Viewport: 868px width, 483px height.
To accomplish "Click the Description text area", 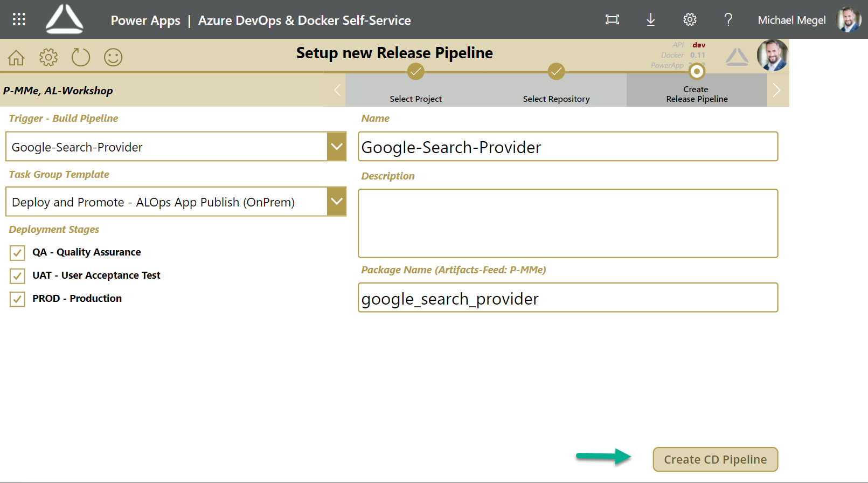I will (x=568, y=223).
